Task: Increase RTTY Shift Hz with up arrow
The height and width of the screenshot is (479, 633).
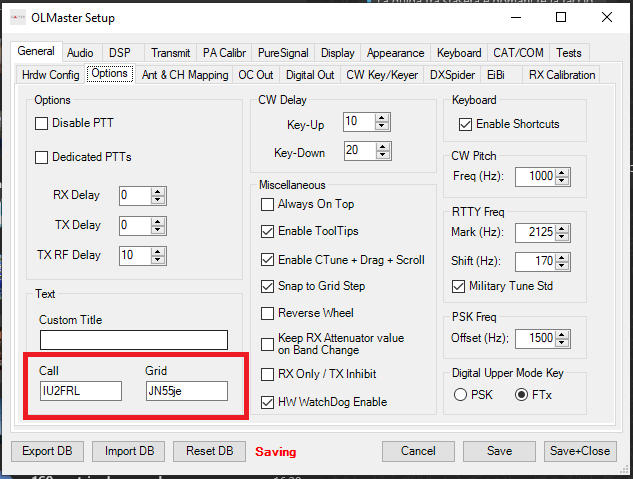Action: (x=562, y=257)
